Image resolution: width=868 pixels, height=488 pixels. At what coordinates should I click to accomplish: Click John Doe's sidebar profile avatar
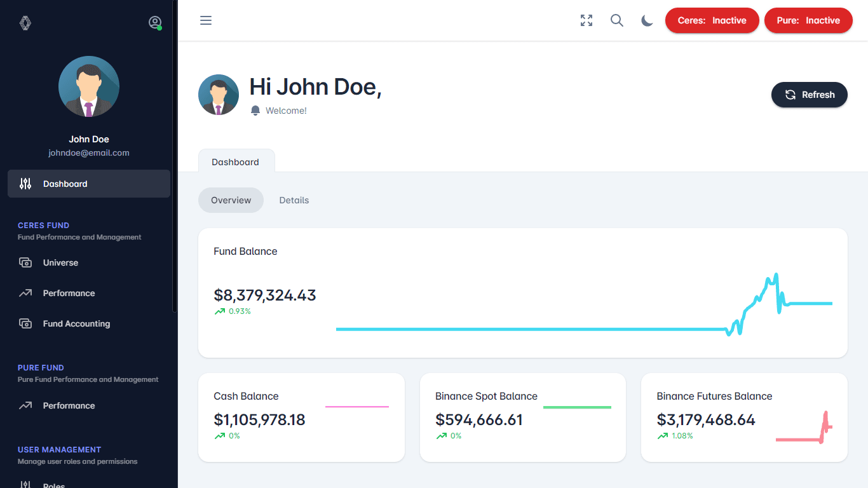pos(89,87)
